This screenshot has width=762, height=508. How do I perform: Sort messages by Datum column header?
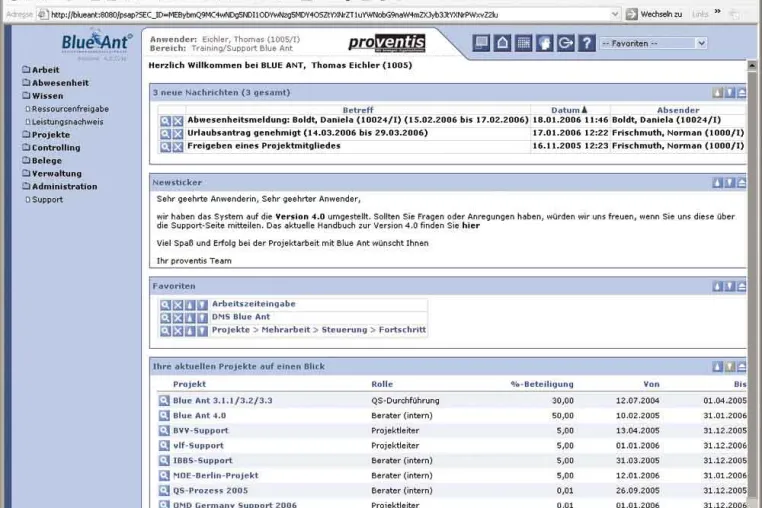click(x=569, y=110)
